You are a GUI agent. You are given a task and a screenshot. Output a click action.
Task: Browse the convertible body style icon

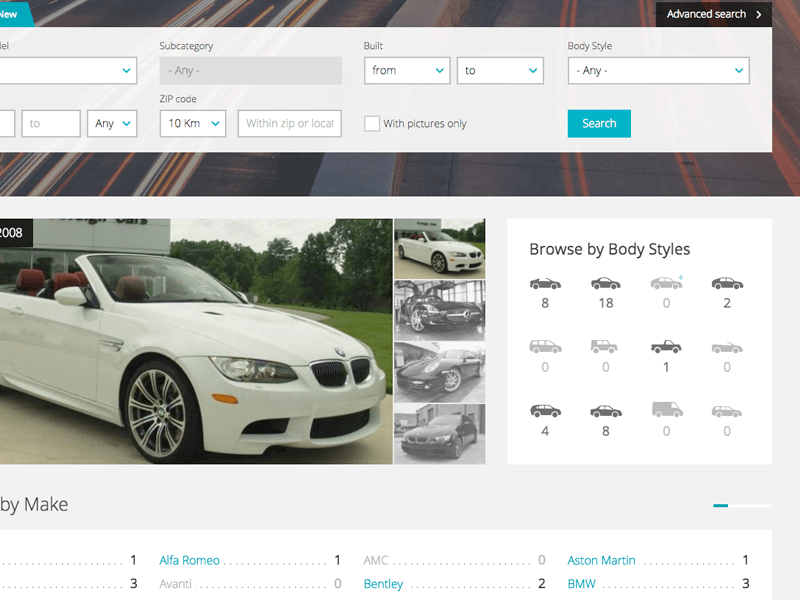tap(545, 284)
